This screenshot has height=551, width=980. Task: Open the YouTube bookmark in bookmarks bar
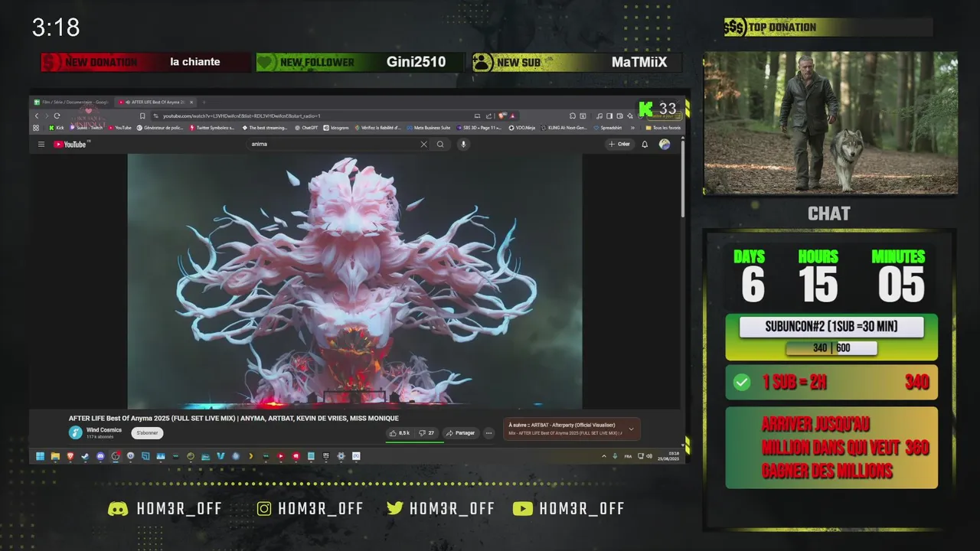point(119,128)
